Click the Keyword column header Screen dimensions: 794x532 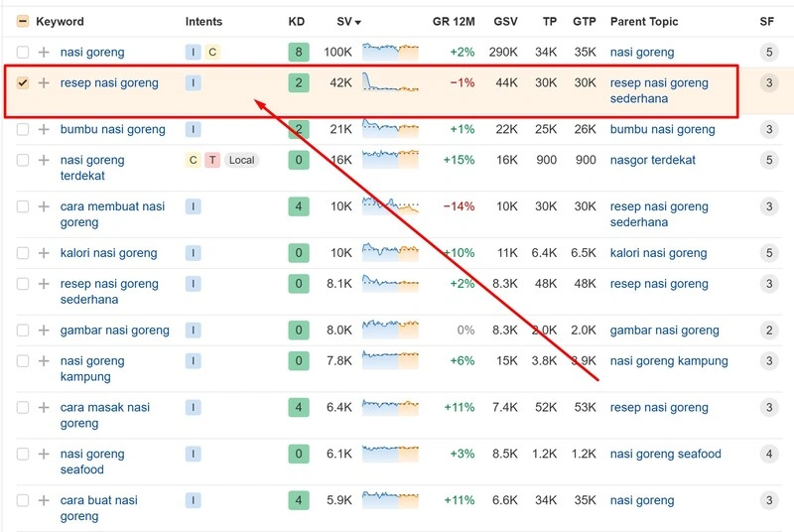point(60,22)
